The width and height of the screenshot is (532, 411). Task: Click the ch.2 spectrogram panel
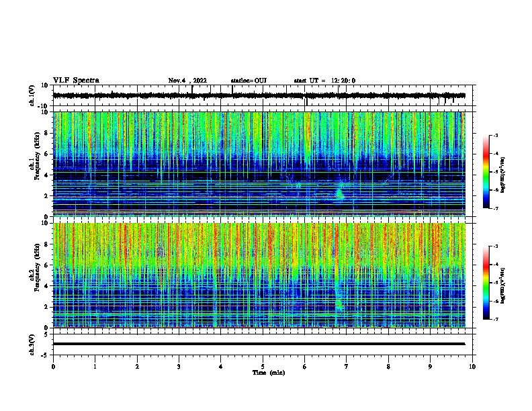[x=259, y=275]
